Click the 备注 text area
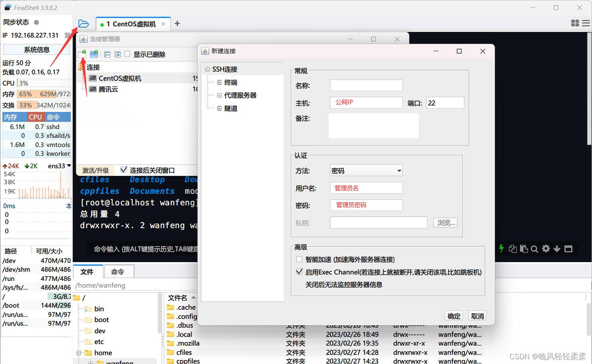Screen dimensions: 592x364 (x=374, y=126)
